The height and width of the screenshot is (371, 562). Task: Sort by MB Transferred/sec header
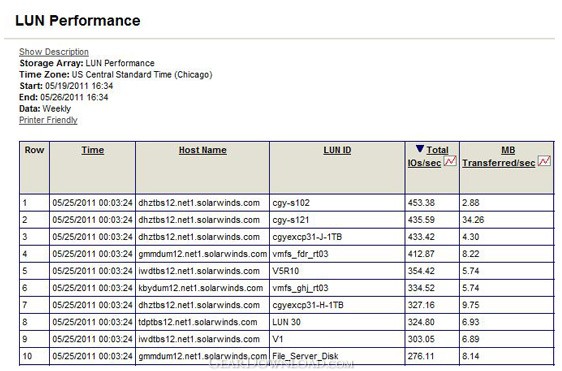click(499, 157)
